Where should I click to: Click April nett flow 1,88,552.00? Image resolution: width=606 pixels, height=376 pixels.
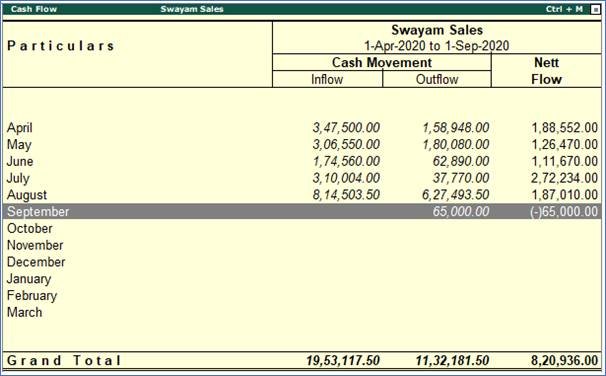click(565, 128)
